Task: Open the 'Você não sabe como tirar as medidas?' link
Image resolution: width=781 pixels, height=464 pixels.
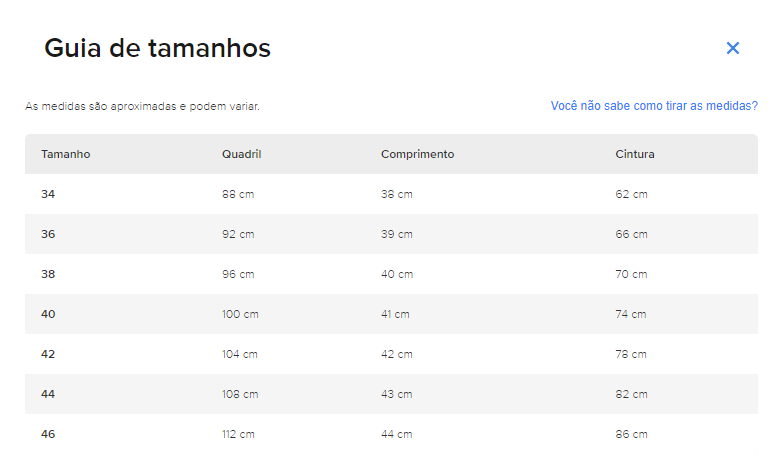Action: [654, 106]
